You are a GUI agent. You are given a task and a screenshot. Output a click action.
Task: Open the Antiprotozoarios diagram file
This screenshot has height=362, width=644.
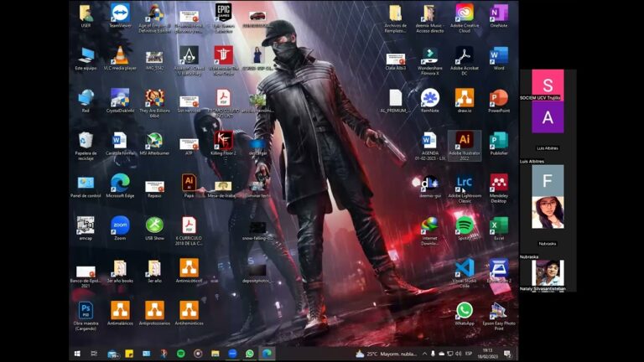(x=154, y=313)
